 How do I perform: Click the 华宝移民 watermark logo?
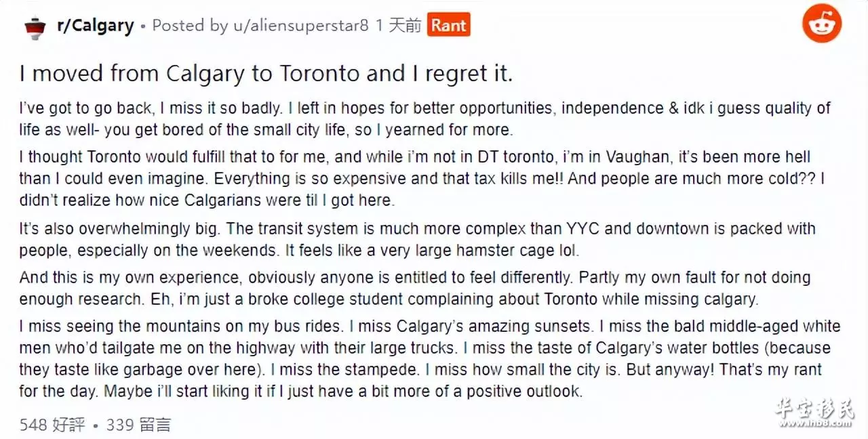814,409
